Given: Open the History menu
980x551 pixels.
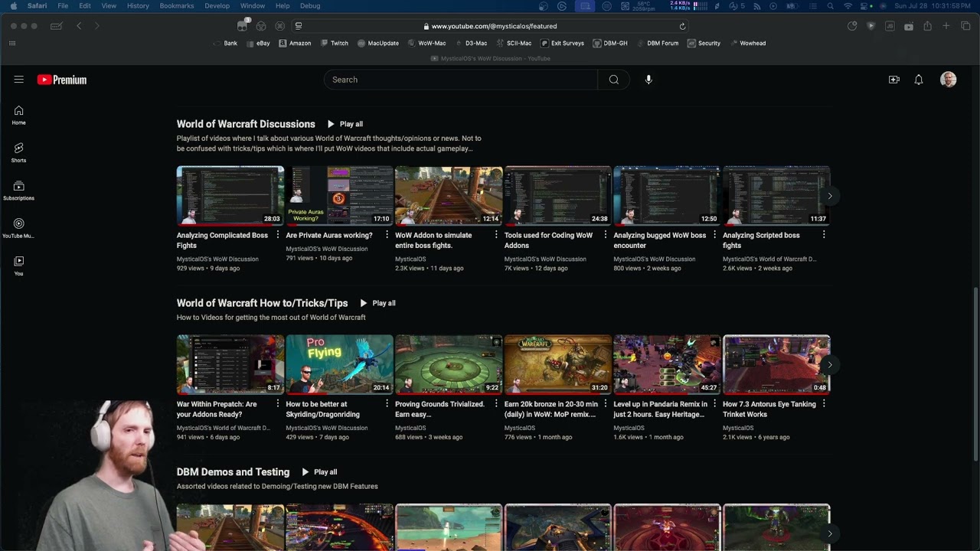Looking at the screenshot, I should [x=138, y=6].
